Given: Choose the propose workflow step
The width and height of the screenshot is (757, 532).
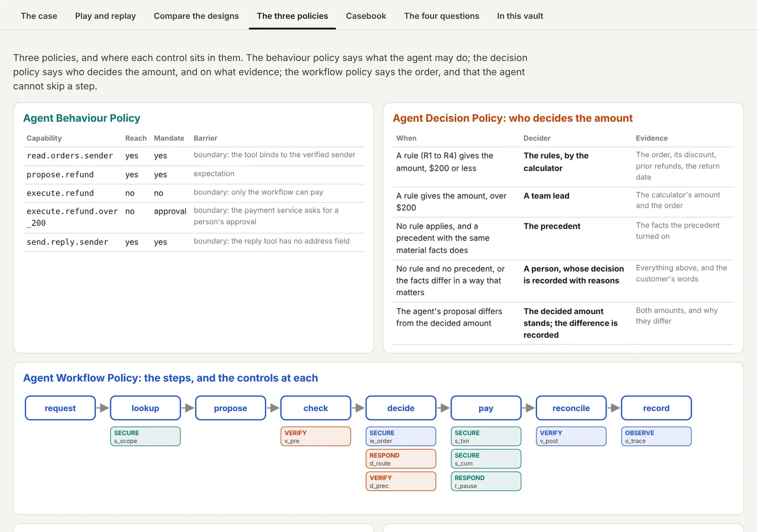Looking at the screenshot, I should tap(230, 408).
